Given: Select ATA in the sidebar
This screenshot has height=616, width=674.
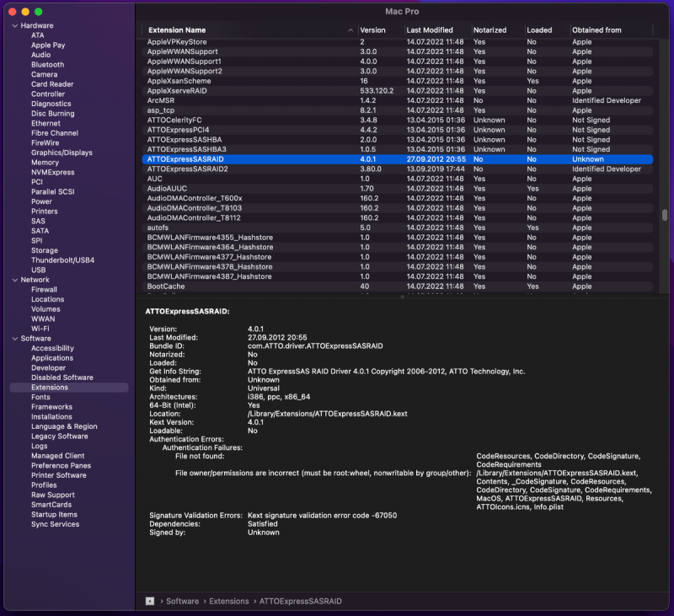Looking at the screenshot, I should (37, 35).
